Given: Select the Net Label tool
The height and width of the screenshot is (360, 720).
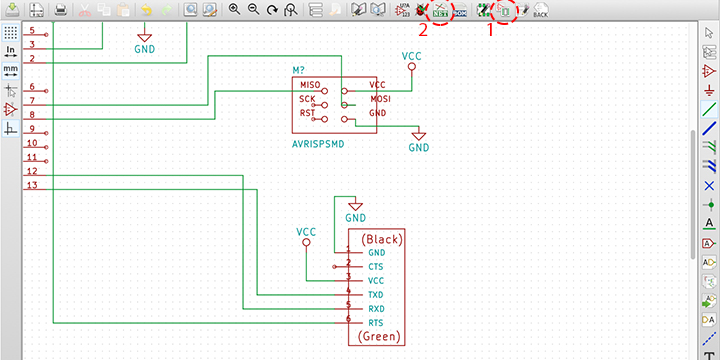Looking at the screenshot, I should pos(709,224).
